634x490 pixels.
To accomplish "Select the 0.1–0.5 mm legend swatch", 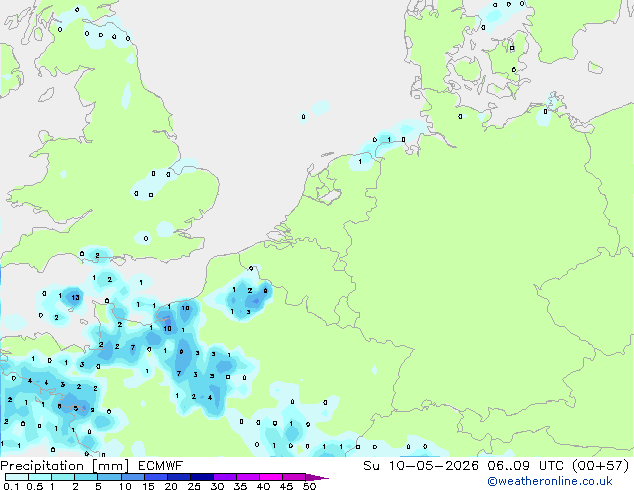I will (17, 477).
